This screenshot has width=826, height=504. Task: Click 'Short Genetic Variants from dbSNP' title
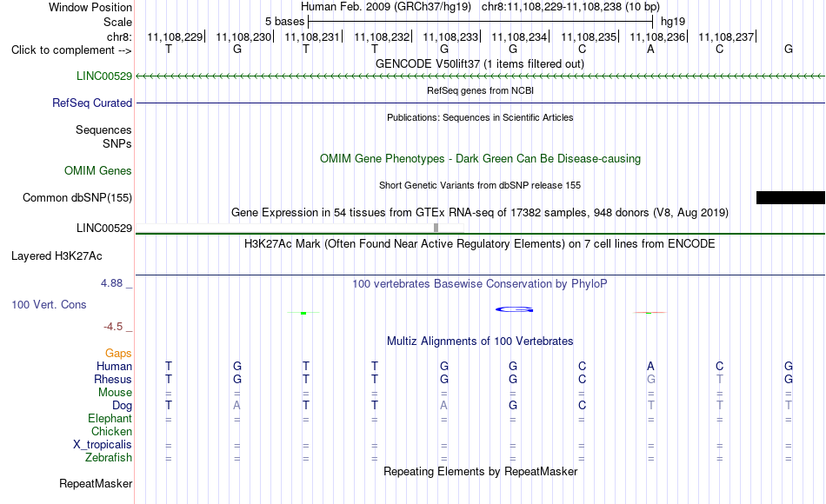480,185
